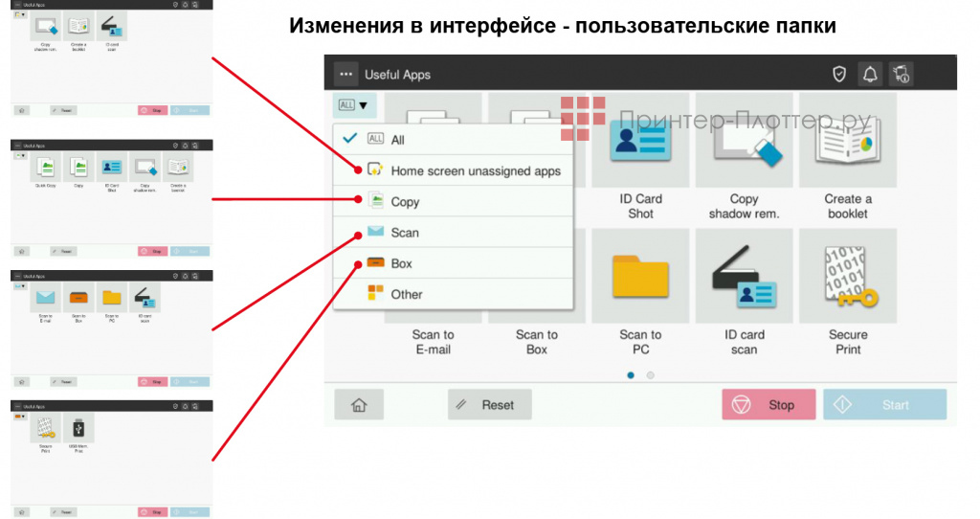Select the Other folder in the dropdown list
The image size is (980, 519).
click(x=453, y=294)
